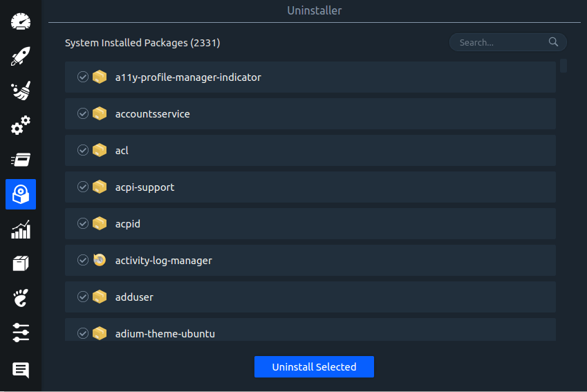Select the Uninstaller sidebar icon
The width and height of the screenshot is (587, 392).
[21, 194]
